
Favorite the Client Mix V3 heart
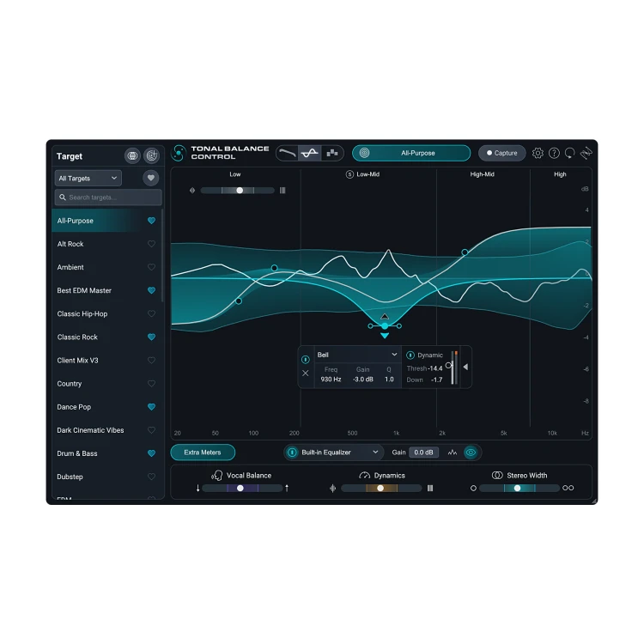[151, 360]
